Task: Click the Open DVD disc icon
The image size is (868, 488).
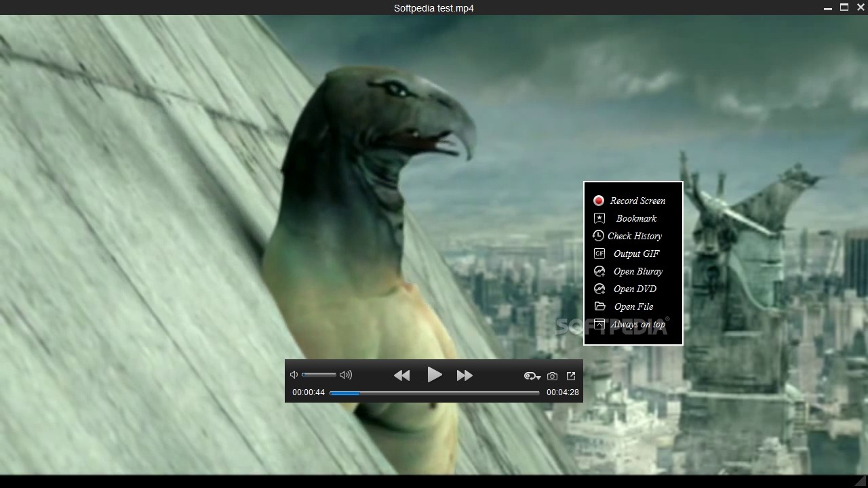Action: [x=599, y=289]
